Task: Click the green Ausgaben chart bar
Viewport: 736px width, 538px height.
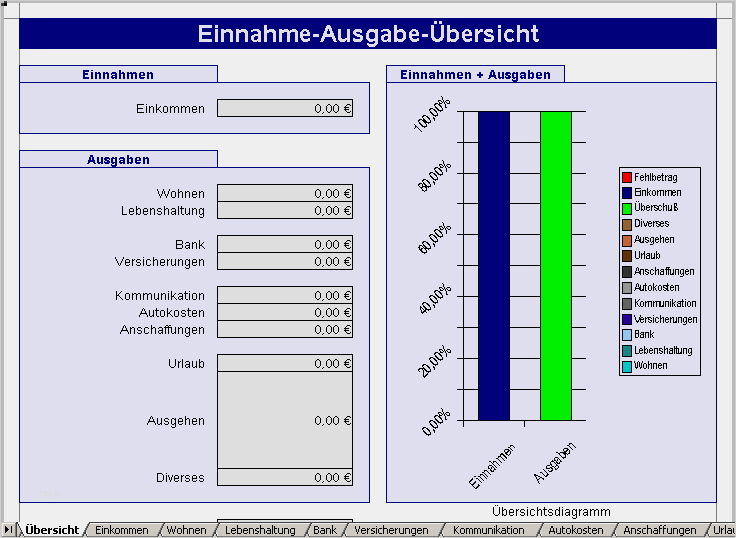Action: (556, 266)
